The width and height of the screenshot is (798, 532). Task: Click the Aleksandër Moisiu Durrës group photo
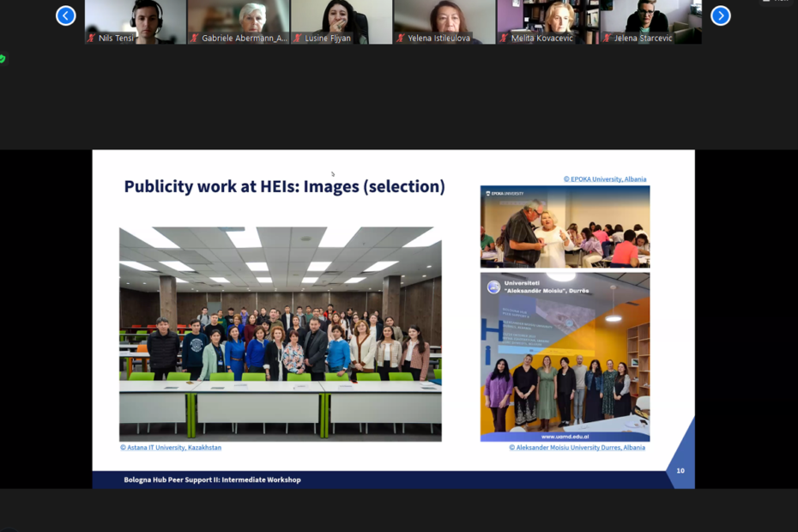(x=565, y=357)
